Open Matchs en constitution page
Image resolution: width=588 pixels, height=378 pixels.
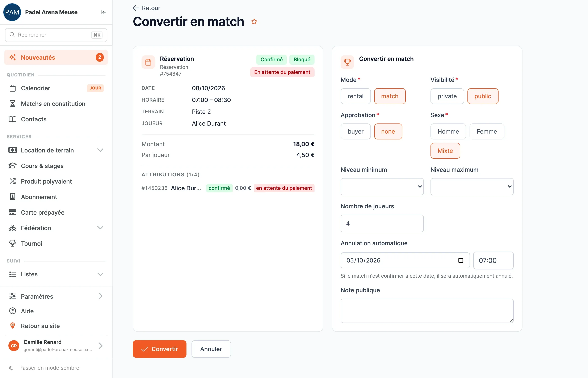(56, 104)
